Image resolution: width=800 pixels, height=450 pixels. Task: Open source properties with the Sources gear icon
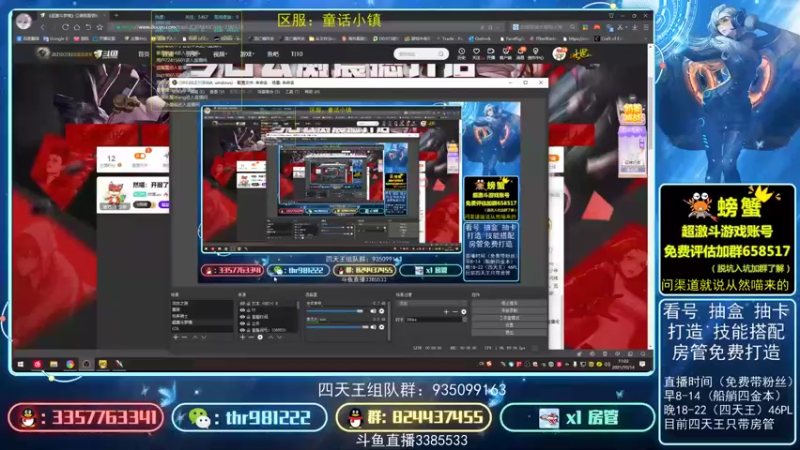(260, 337)
